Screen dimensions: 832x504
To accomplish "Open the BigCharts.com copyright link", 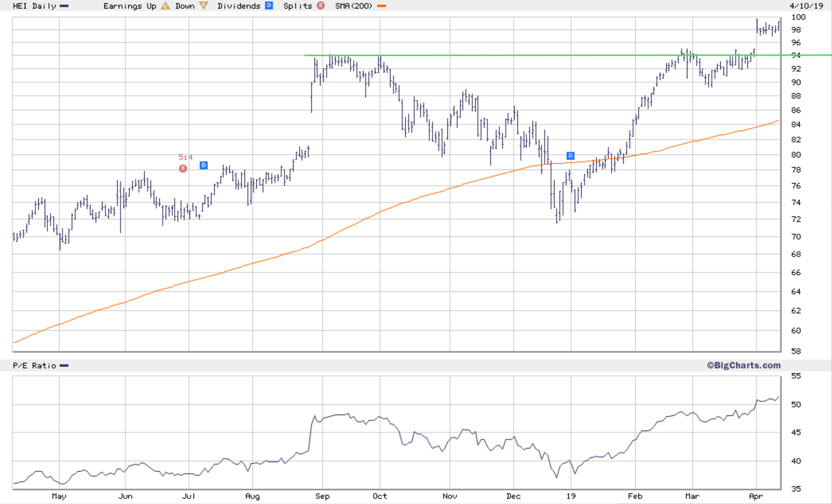I will coord(743,365).
